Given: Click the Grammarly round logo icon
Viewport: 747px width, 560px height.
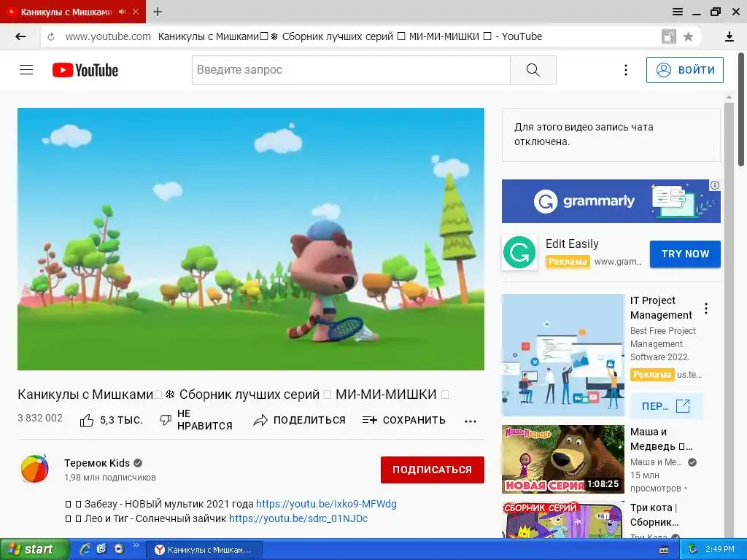Looking at the screenshot, I should point(519,253).
